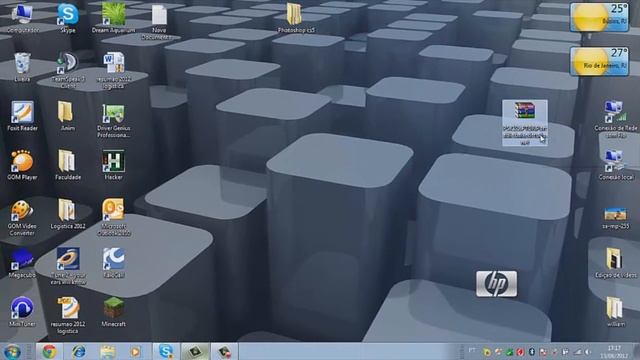
Task: Open the network signal tray icon
Action: coord(577,352)
